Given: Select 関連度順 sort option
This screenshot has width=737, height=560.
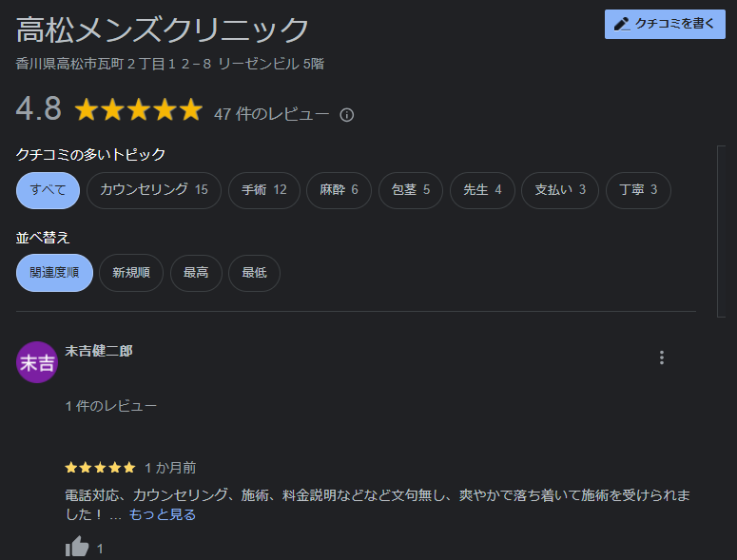Looking at the screenshot, I should pyautogui.click(x=54, y=273).
